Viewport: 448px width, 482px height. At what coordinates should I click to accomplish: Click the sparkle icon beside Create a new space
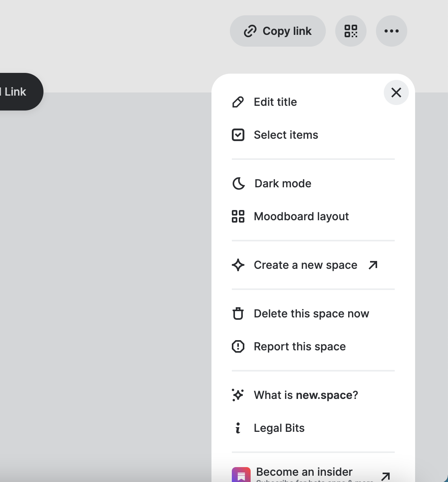tap(238, 265)
